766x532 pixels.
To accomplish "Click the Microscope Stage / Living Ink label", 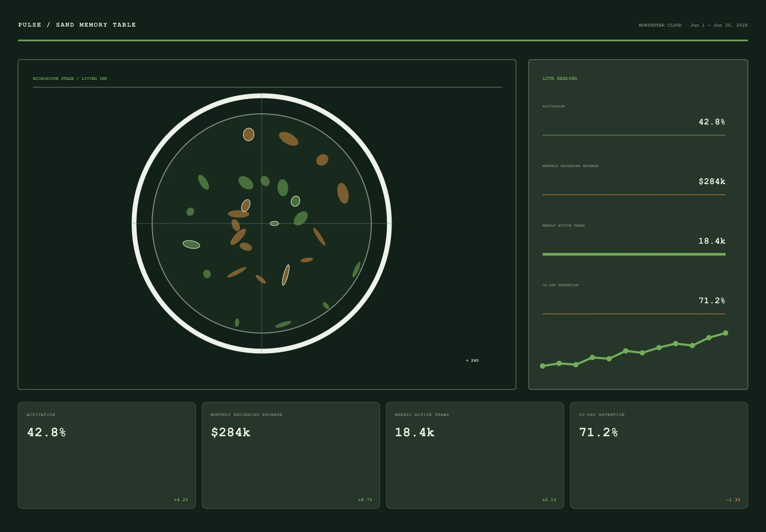I will (70, 79).
